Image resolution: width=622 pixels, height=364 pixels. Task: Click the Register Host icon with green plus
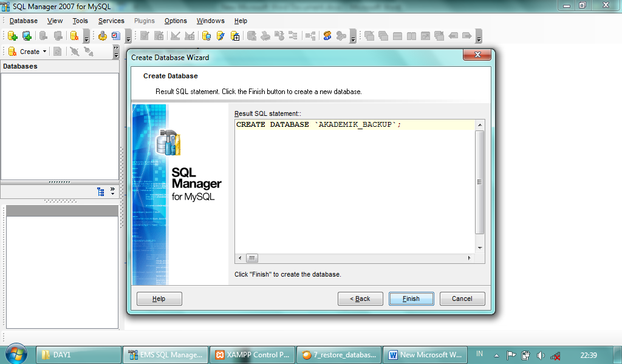tap(27, 36)
